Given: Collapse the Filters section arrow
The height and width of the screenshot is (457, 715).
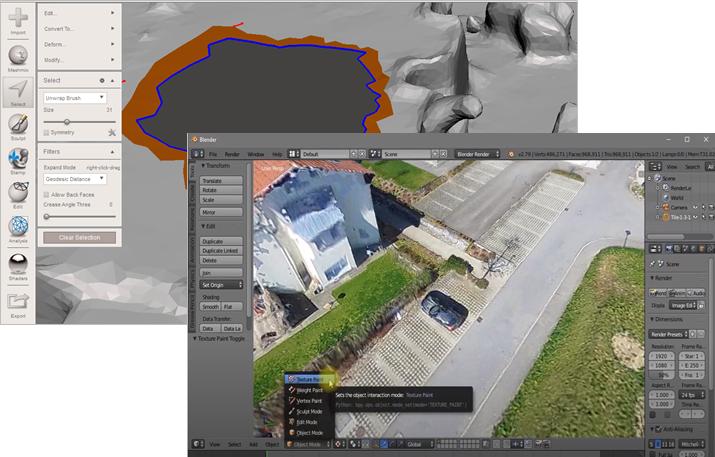Looking at the screenshot, I should click(112, 151).
